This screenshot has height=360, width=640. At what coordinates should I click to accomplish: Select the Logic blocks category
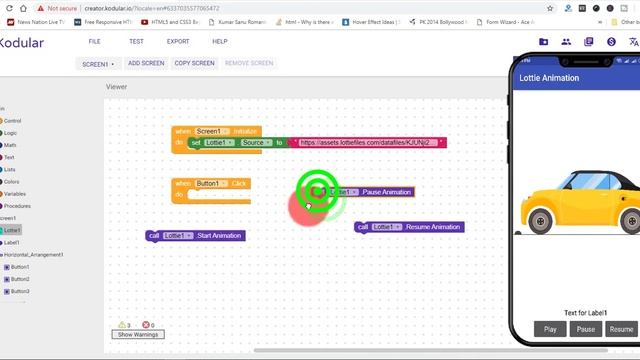pos(9,133)
